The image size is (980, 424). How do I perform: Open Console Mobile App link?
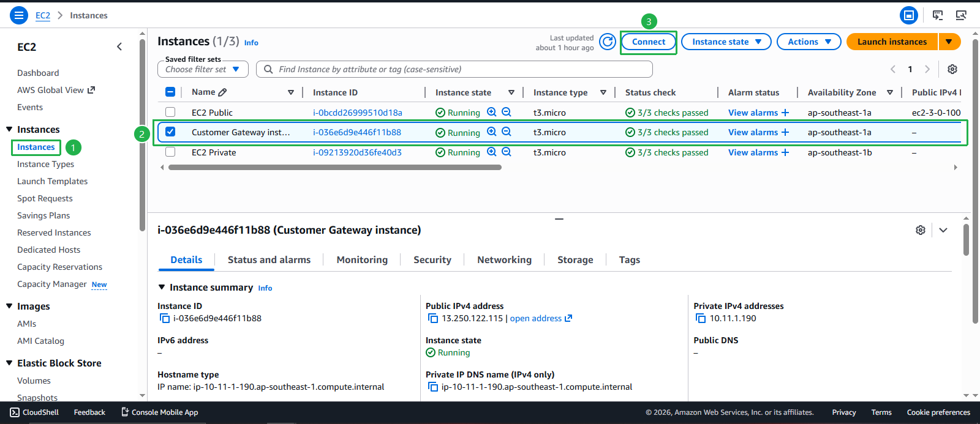(x=159, y=412)
